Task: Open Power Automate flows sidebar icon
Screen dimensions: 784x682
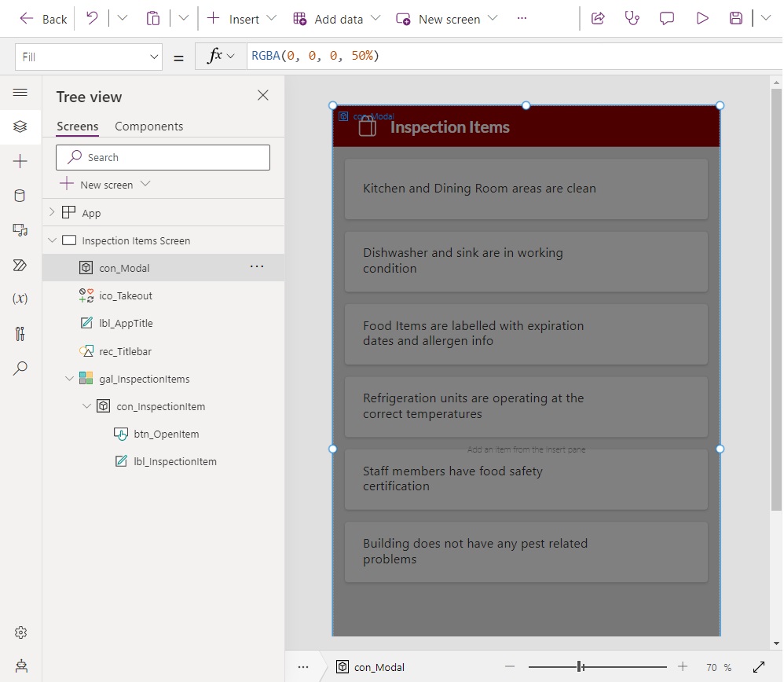Action: point(20,265)
